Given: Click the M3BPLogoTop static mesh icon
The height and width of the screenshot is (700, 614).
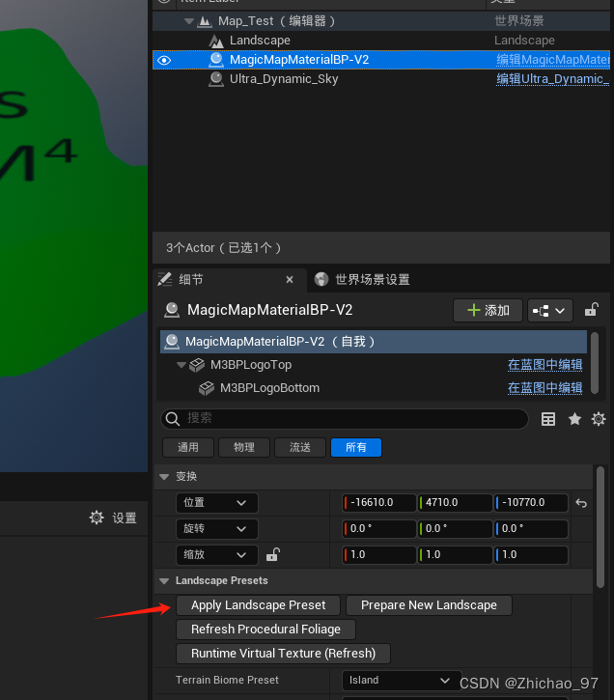Looking at the screenshot, I should point(197,365).
